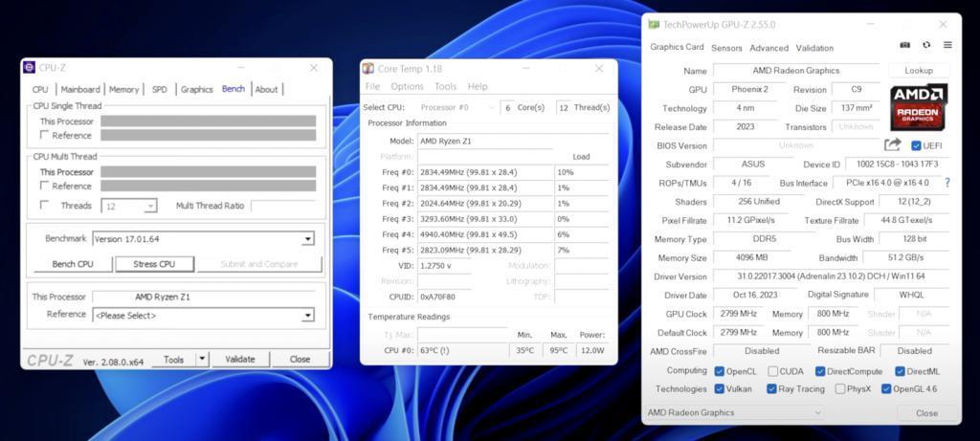
Task: Click the Lookup button in GPU-Z
Action: [919, 71]
